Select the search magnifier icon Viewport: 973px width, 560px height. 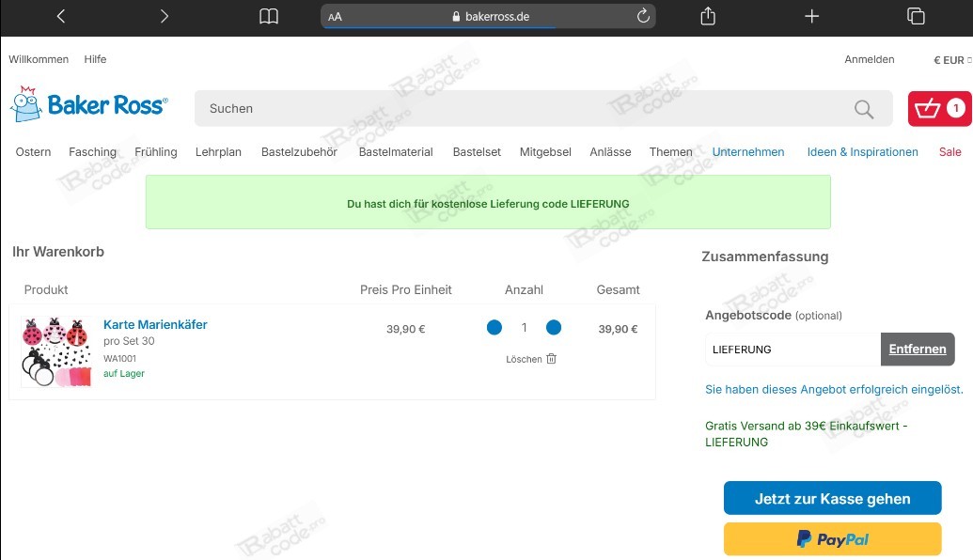pyautogui.click(x=863, y=108)
